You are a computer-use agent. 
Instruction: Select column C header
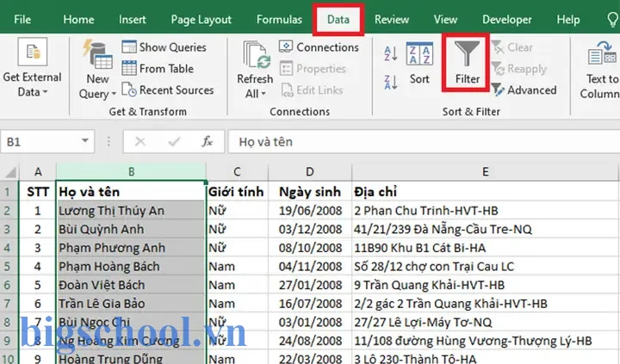coord(237,171)
